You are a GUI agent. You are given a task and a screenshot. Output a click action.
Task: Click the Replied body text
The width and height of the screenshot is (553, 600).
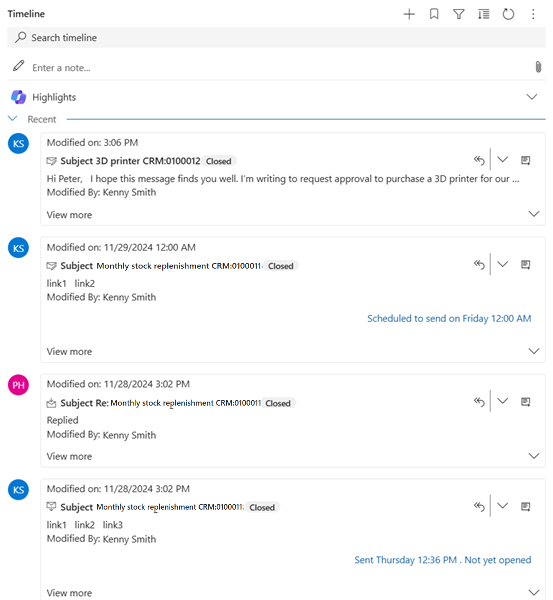62,420
